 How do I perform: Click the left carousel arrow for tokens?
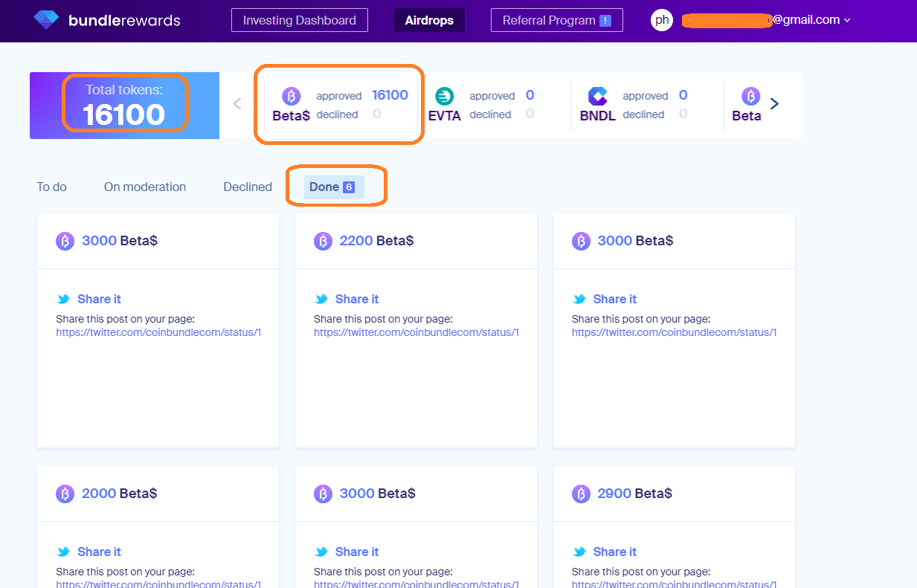(237, 103)
